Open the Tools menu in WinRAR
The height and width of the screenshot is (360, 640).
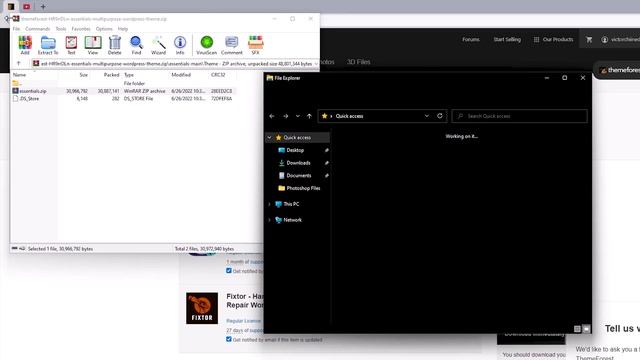point(61,29)
